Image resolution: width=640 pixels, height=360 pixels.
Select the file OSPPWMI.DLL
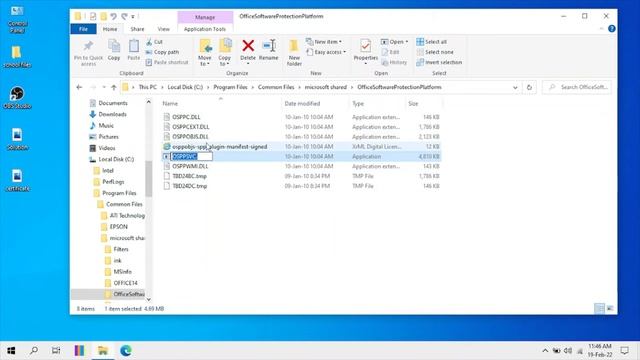pos(190,166)
